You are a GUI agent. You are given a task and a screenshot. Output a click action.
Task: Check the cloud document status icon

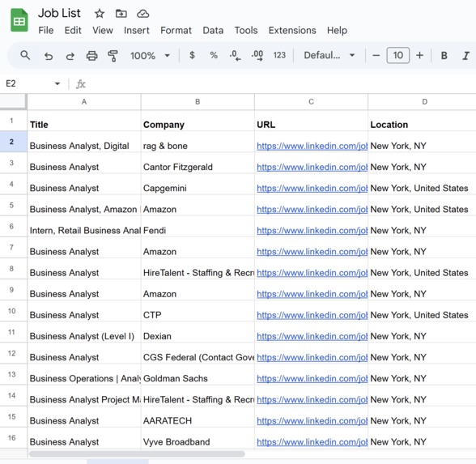pyautogui.click(x=142, y=13)
